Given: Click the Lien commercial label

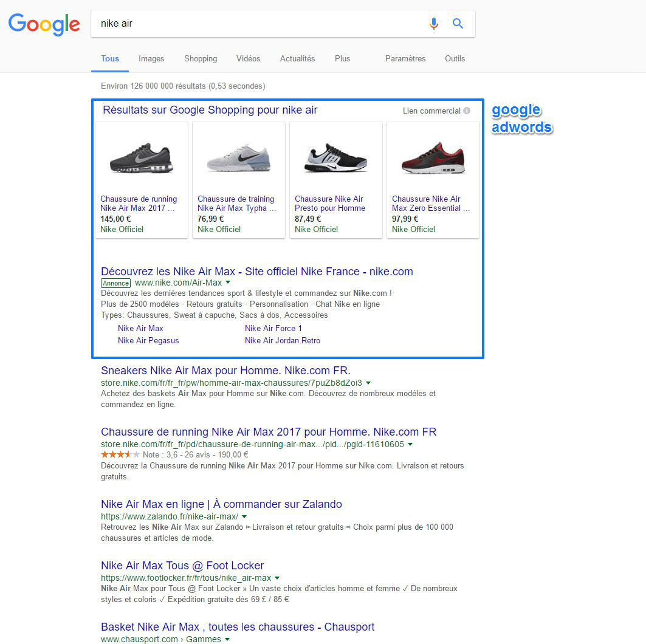Looking at the screenshot, I should point(431,111).
